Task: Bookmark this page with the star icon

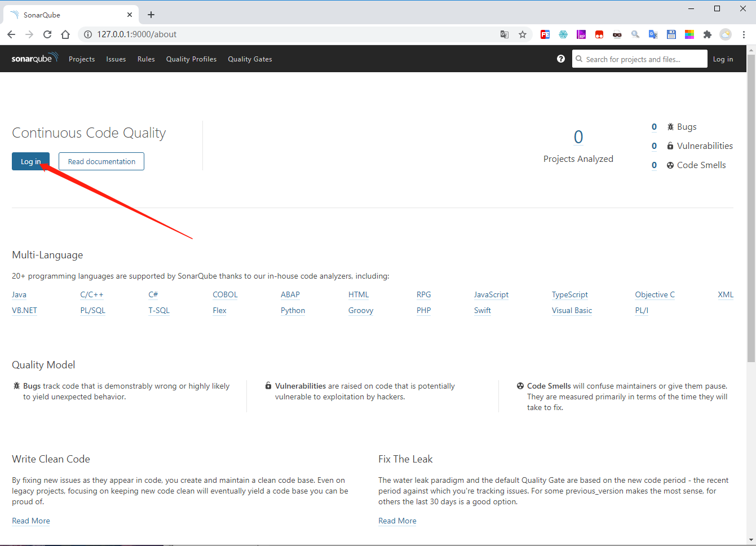Action: click(x=523, y=34)
